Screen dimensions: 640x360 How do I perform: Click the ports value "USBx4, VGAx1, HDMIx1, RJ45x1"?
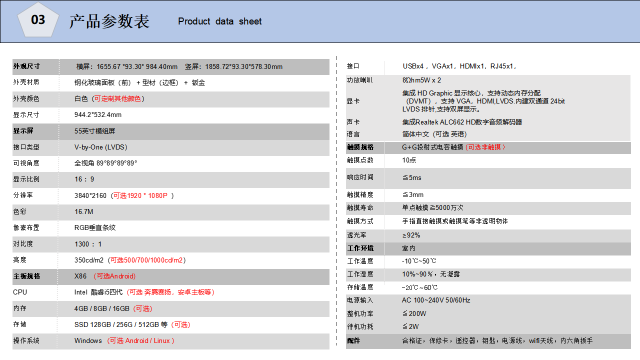click(459, 66)
